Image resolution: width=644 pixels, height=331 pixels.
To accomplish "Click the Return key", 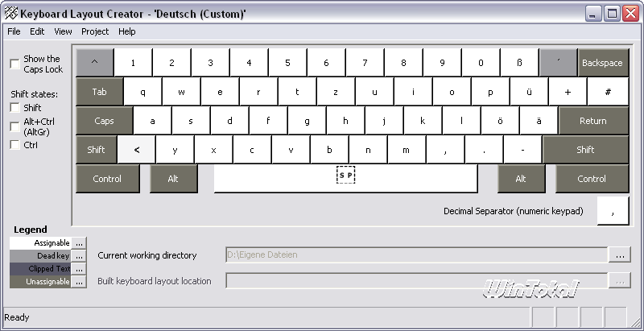I will click(593, 121).
